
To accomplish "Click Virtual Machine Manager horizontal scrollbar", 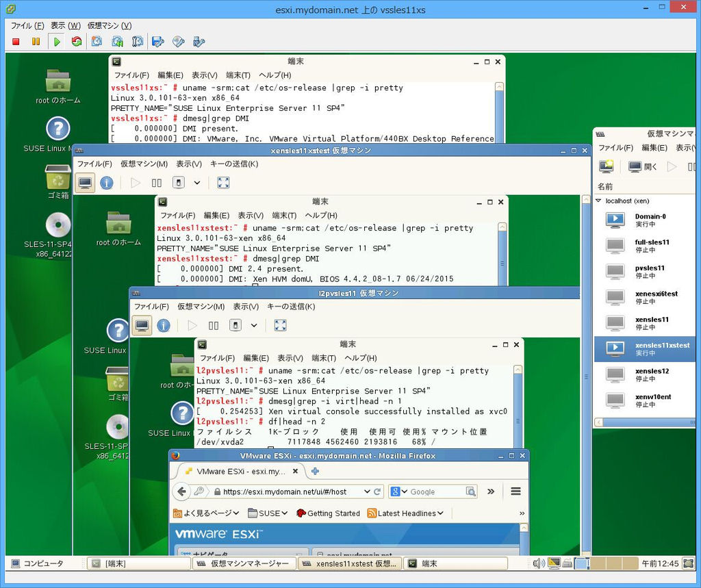I will coord(646,422).
